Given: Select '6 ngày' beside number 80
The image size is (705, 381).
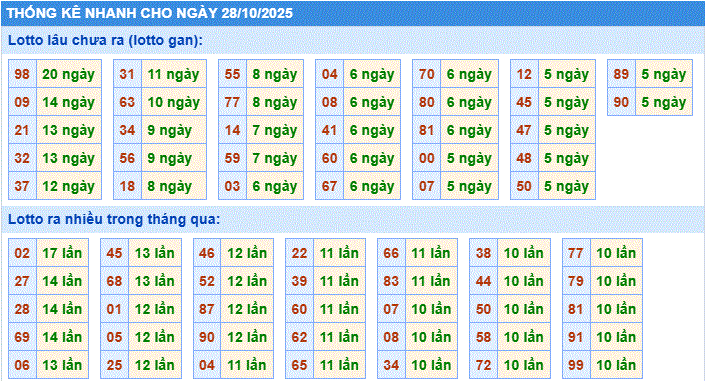Looking at the screenshot, I should 469,102.
